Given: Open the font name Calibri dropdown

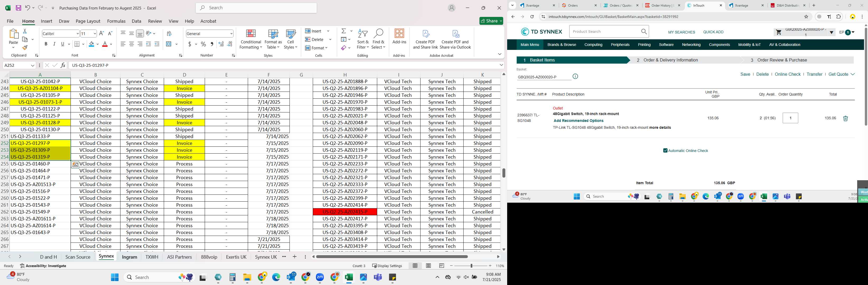Looking at the screenshot, I should tap(77, 34).
